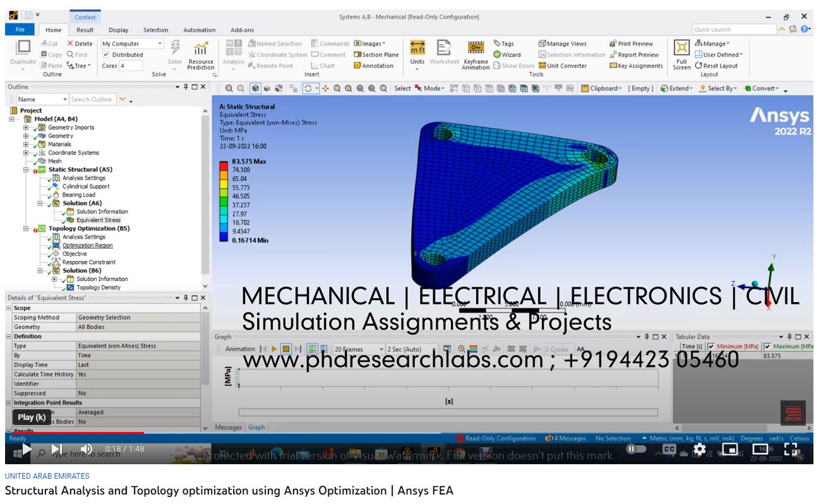Viewport: 821px width, 504px height.
Task: Collapse the Static Structural (A5) tree node
Action: click(26, 169)
